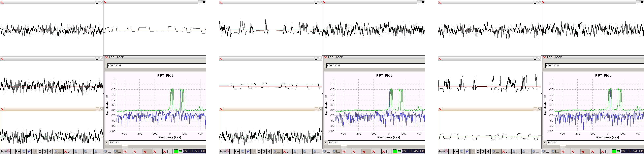Viewport: 644px width, 154px height.
Task: Open mail envelope icon in rightmost system tray
Action: (x=618, y=151)
